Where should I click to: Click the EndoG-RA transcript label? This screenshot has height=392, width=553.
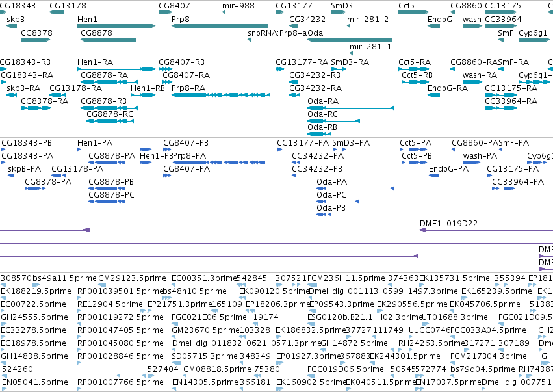448,88
